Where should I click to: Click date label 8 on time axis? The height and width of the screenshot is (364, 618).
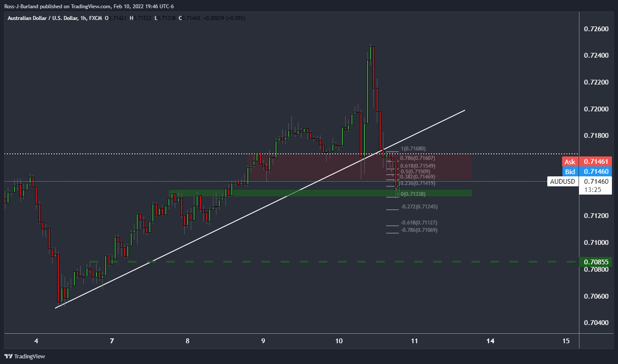pos(187,341)
